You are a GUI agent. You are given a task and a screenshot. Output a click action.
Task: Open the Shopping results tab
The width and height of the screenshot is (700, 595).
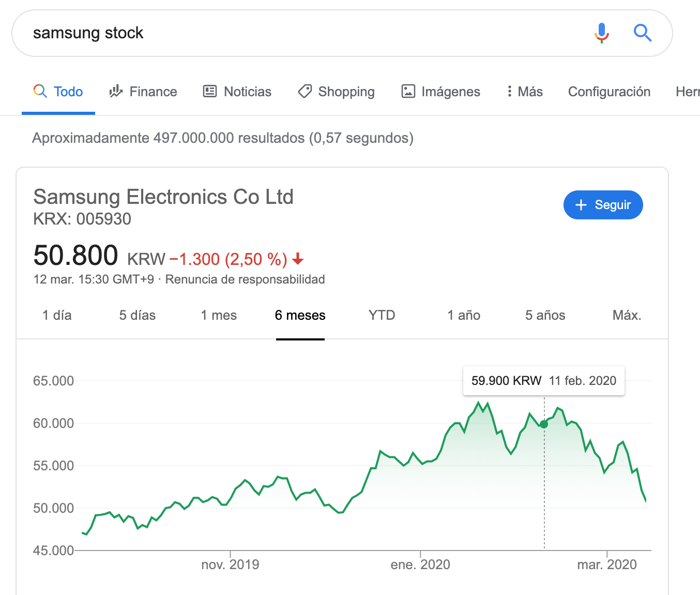[x=337, y=92]
